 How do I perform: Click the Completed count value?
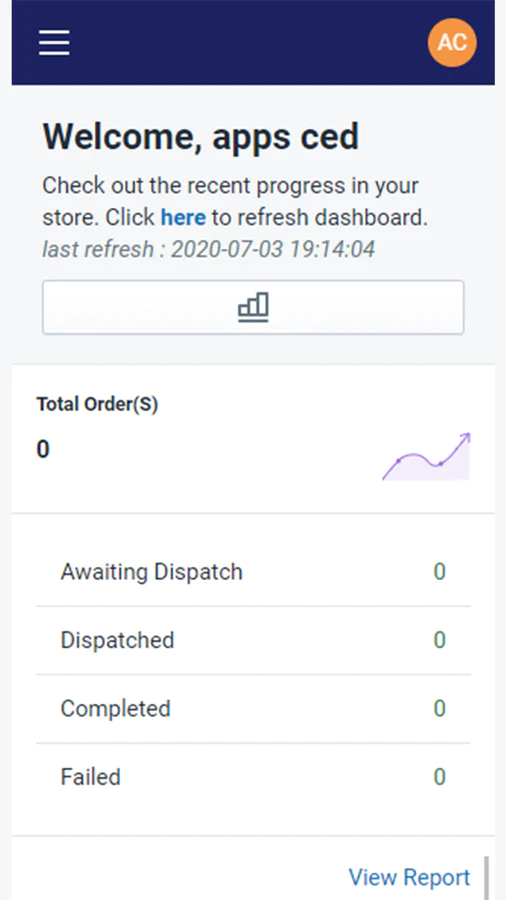point(439,708)
